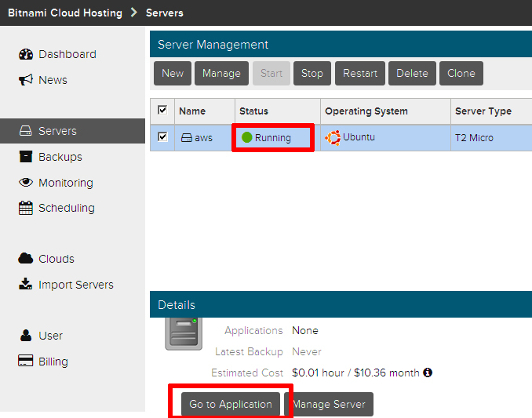Click the drive icon beside aws
Image resolution: width=532 pixels, height=418 pixels.
[187, 138]
